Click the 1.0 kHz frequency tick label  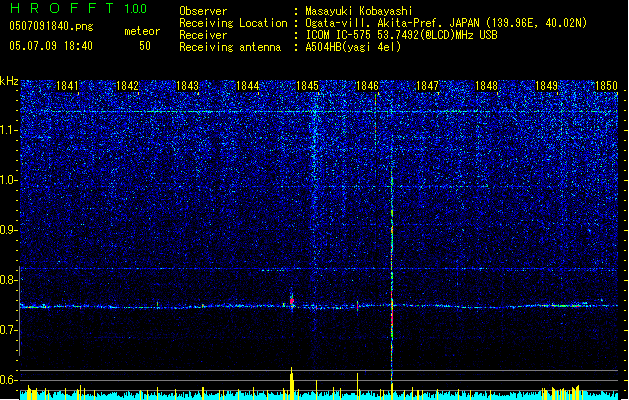coord(8,180)
